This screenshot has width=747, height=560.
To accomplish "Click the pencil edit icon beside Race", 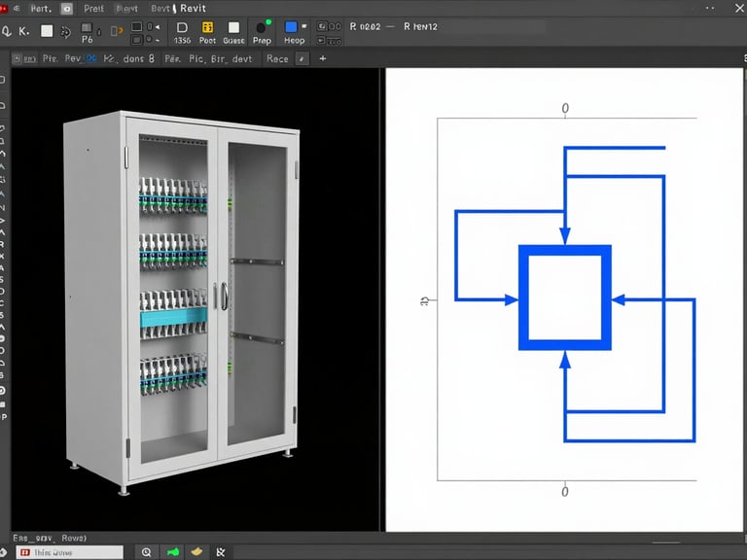I will [x=302, y=58].
